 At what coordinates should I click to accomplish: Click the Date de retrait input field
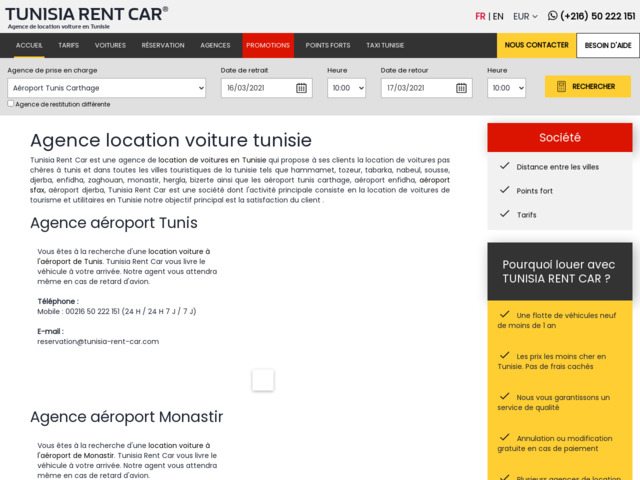click(267, 88)
